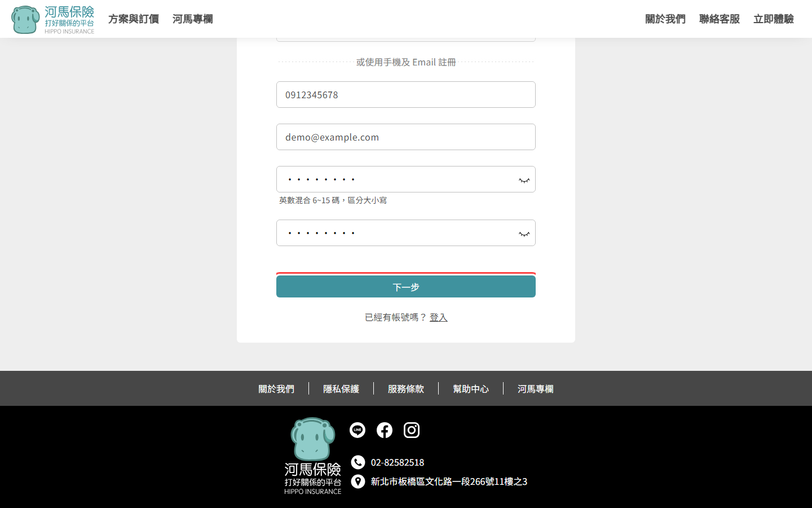Open the LINE social icon
The height and width of the screenshot is (508, 812).
pyautogui.click(x=358, y=430)
